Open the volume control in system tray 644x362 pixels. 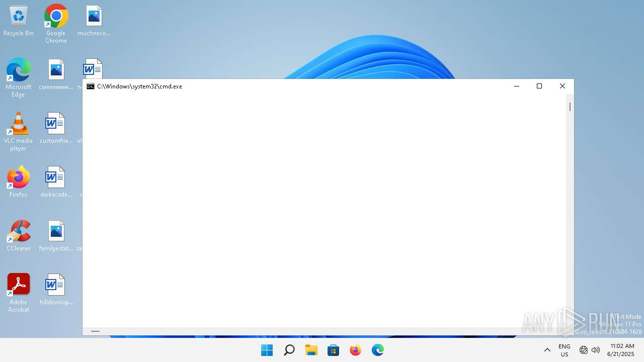596,350
